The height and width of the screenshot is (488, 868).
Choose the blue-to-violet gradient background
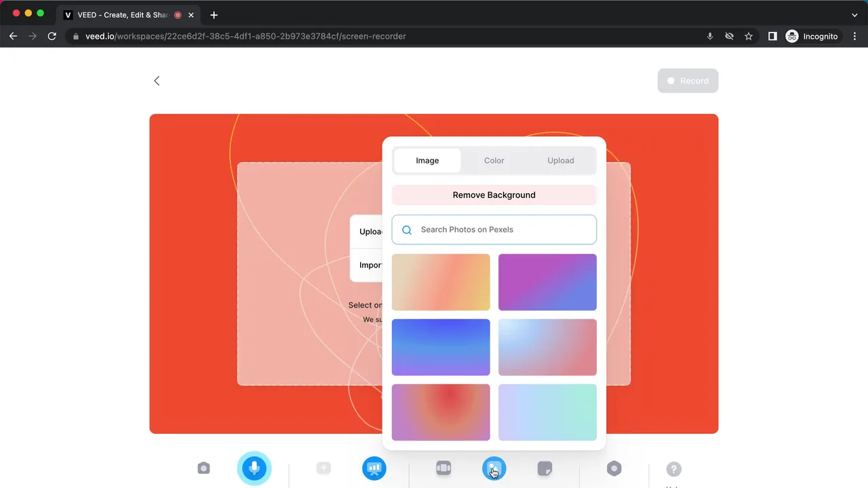pos(441,347)
